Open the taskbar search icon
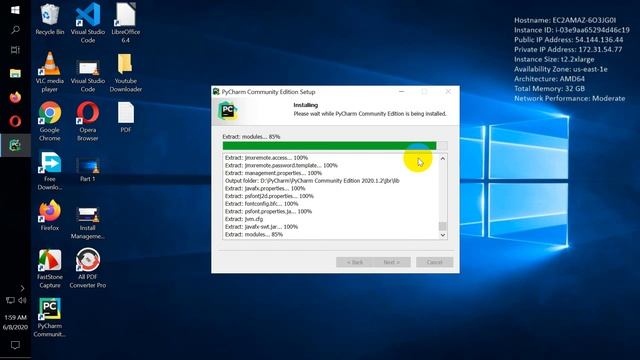640x360 pixels. point(15,30)
